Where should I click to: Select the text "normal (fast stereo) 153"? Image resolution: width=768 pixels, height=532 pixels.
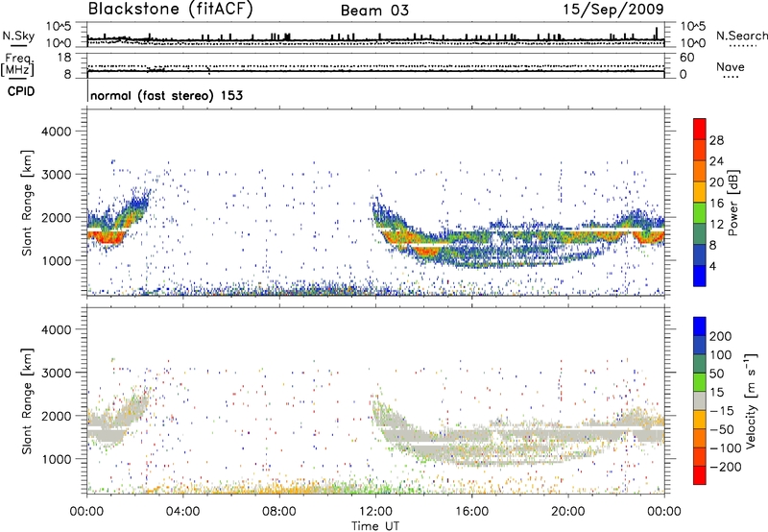(x=166, y=95)
